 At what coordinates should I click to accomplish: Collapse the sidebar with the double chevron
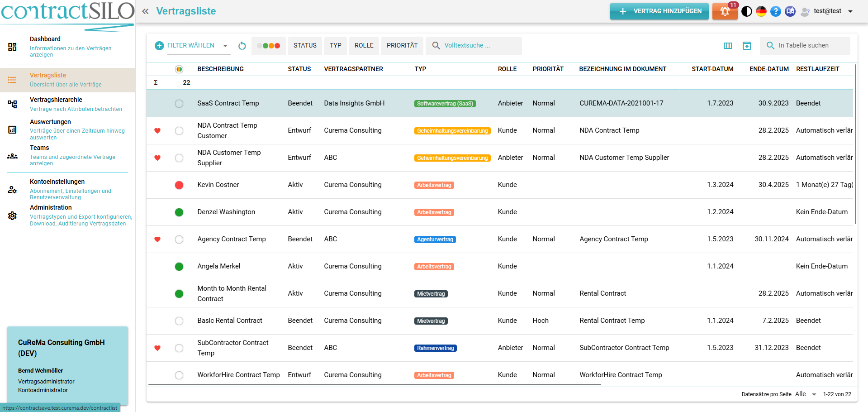145,11
